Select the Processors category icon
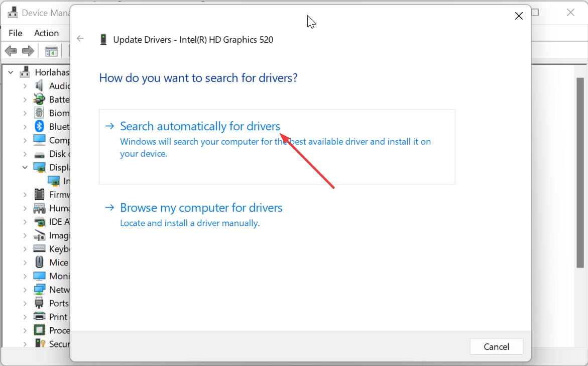The width and height of the screenshot is (588, 366). click(x=40, y=330)
